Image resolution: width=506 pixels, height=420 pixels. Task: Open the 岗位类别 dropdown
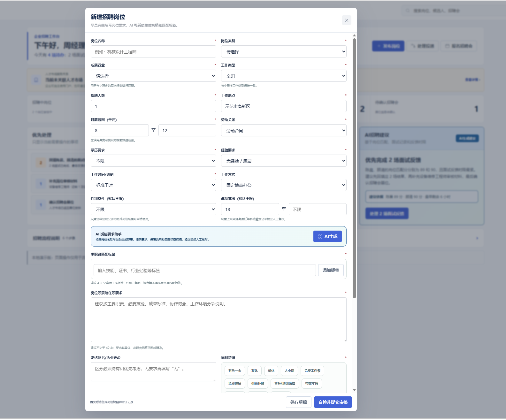tap(284, 51)
